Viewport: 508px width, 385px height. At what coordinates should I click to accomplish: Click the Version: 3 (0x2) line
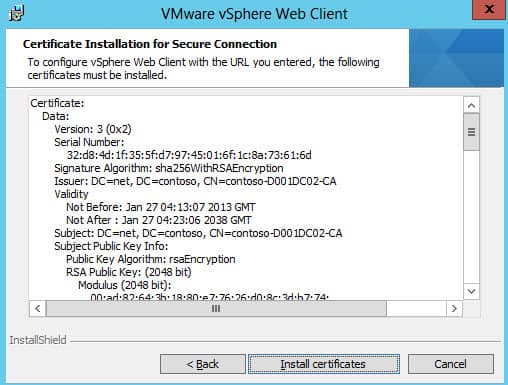tap(93, 129)
